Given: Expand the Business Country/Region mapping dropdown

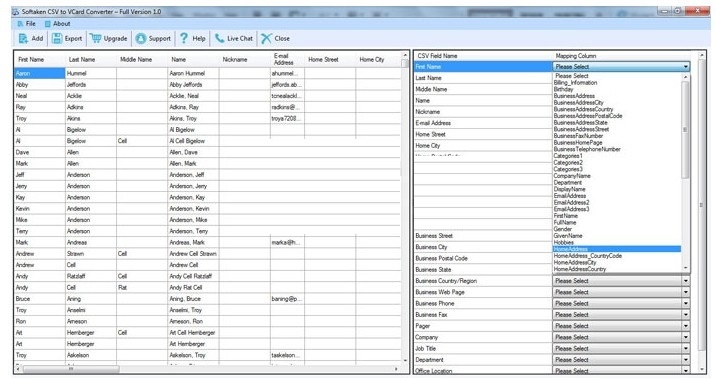Looking at the screenshot, I should click(621, 281).
